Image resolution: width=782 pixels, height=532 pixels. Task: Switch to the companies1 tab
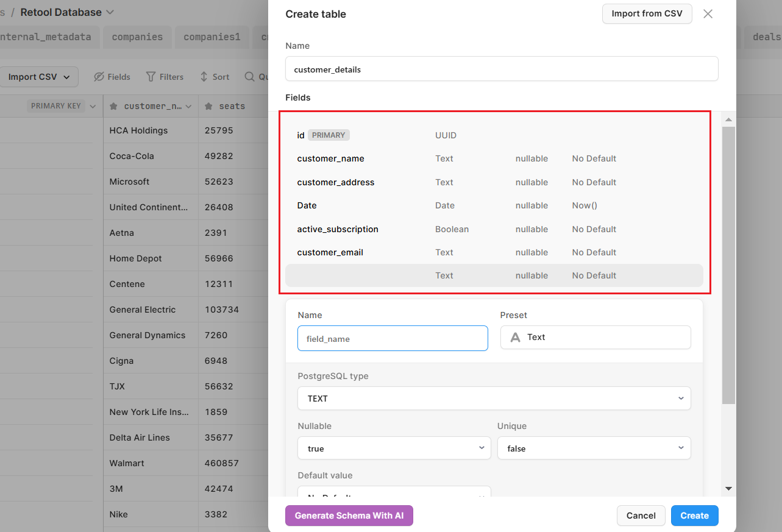tap(212, 37)
